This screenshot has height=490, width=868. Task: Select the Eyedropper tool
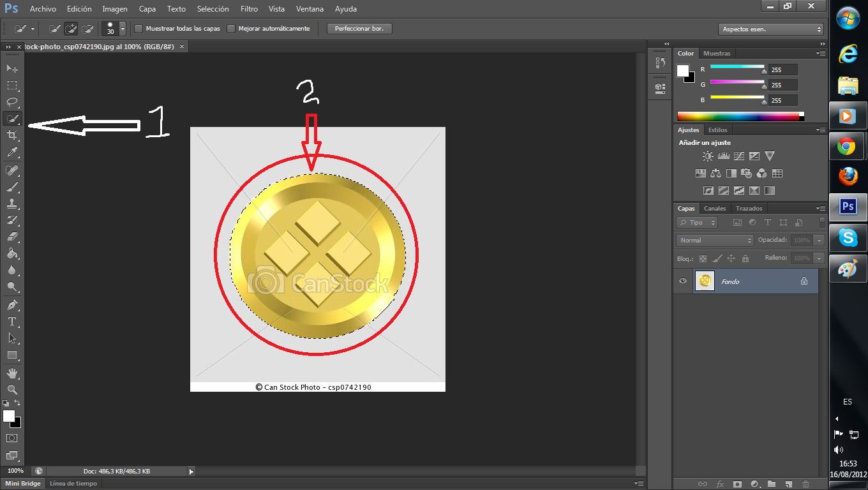[11, 152]
